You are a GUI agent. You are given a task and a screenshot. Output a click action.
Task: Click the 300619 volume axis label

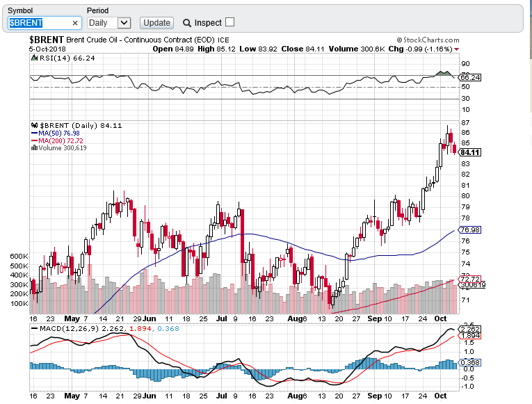[472, 285]
